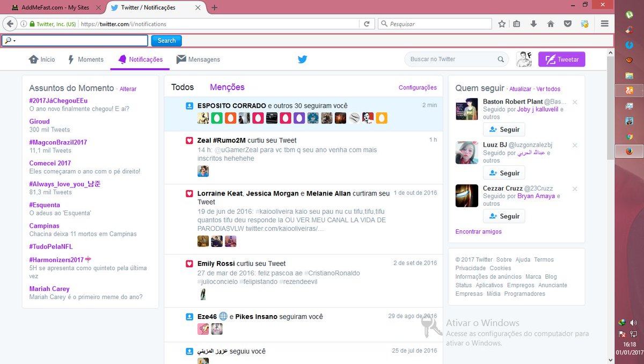Image resolution: width=644 pixels, height=364 pixels.
Task: Dismiss the Luuz BJ suggestion
Action: [x=575, y=145]
